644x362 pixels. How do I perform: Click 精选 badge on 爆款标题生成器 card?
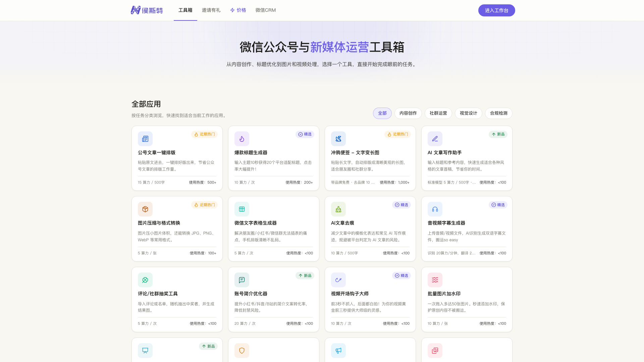point(305,134)
